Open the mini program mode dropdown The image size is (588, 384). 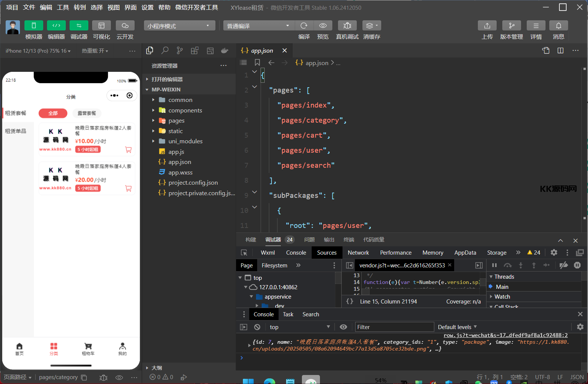pyautogui.click(x=179, y=26)
